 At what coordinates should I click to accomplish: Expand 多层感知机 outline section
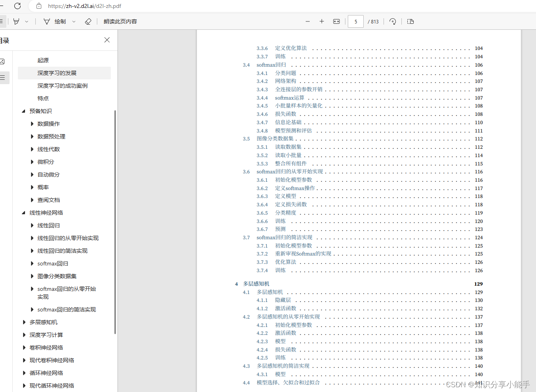(x=24, y=322)
